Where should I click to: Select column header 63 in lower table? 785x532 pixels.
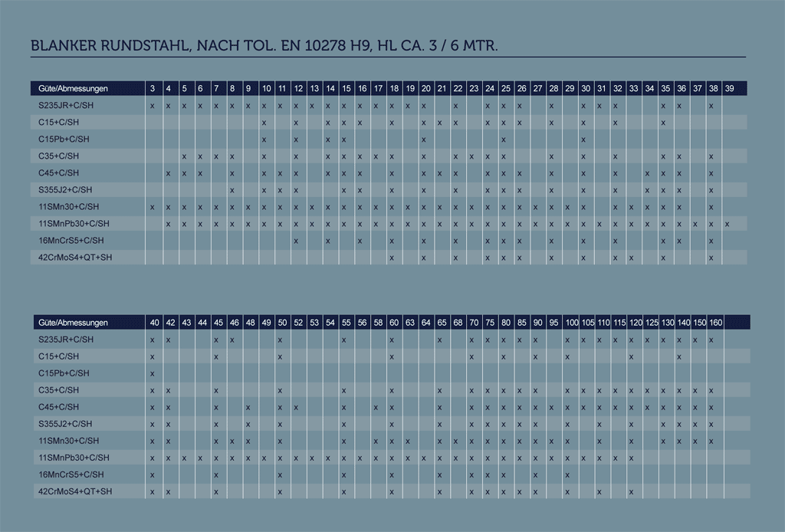pos(410,323)
